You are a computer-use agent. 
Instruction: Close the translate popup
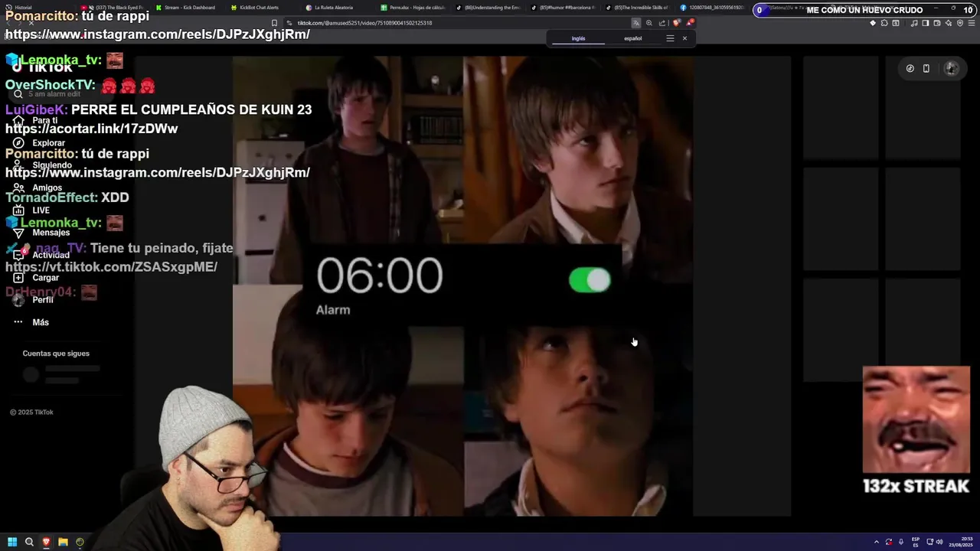click(x=684, y=38)
